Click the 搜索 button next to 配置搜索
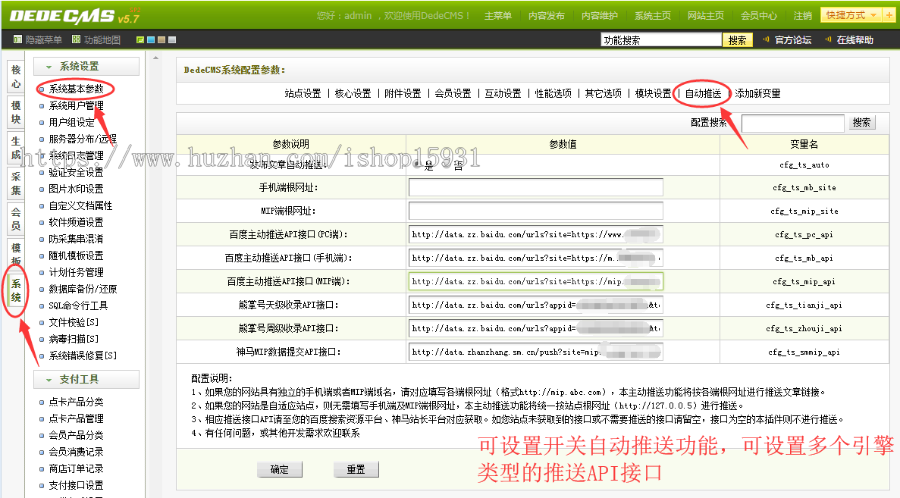The image size is (900, 498). (x=862, y=123)
